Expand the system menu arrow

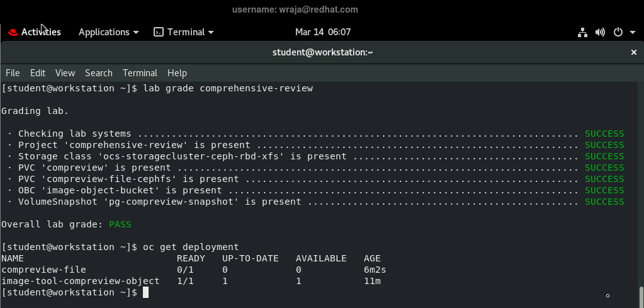click(x=631, y=32)
